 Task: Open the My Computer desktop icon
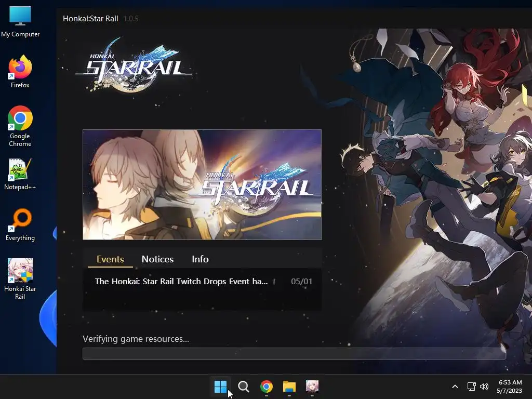(x=20, y=22)
